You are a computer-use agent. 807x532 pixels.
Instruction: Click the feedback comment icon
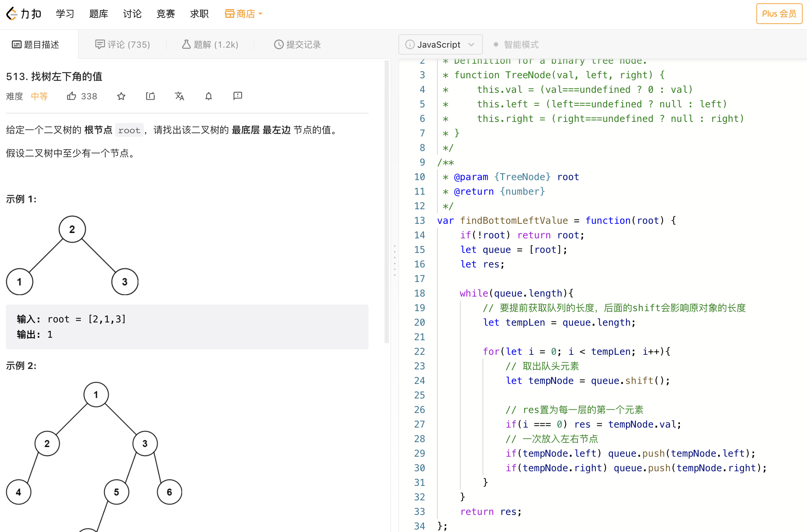pos(238,96)
